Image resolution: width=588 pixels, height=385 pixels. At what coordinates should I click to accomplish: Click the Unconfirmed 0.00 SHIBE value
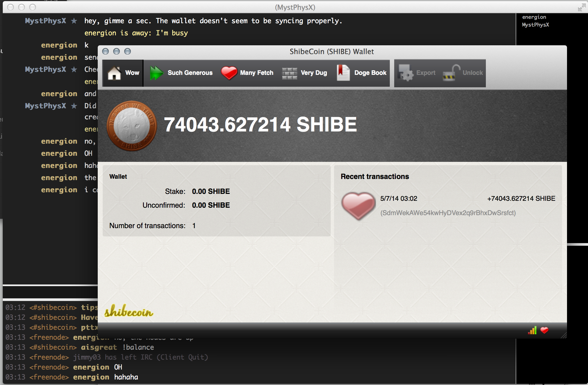tap(211, 205)
